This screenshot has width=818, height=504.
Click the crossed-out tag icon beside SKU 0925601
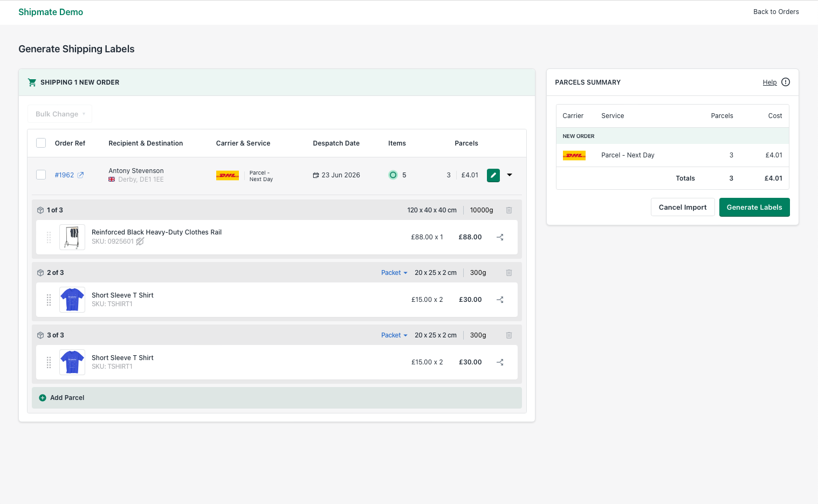[140, 241]
